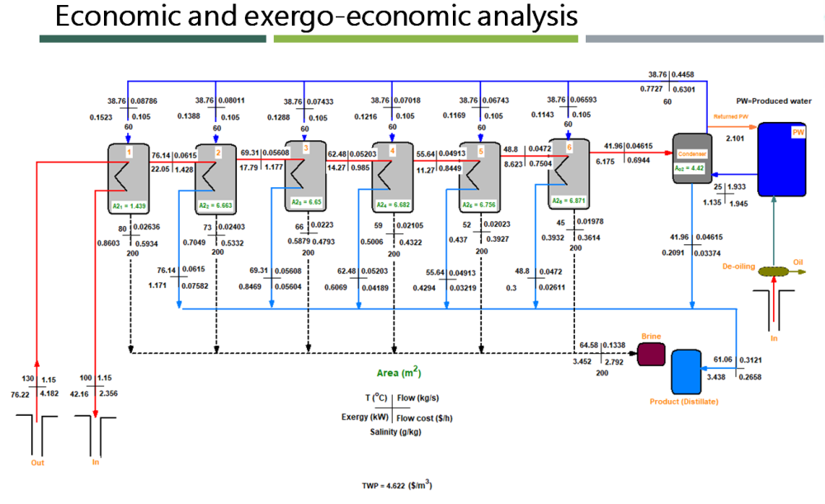Select the blue PW storage tank
This screenshot has width=825, height=504.
pyautogui.click(x=783, y=158)
